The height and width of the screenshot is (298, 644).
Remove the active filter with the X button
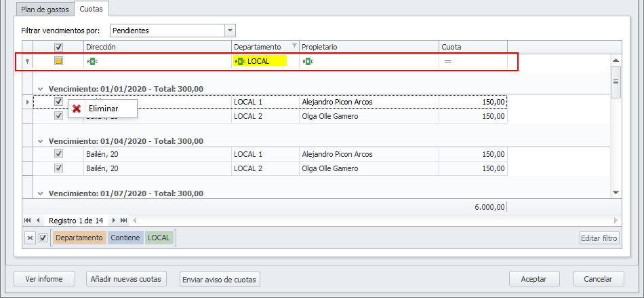click(x=30, y=238)
